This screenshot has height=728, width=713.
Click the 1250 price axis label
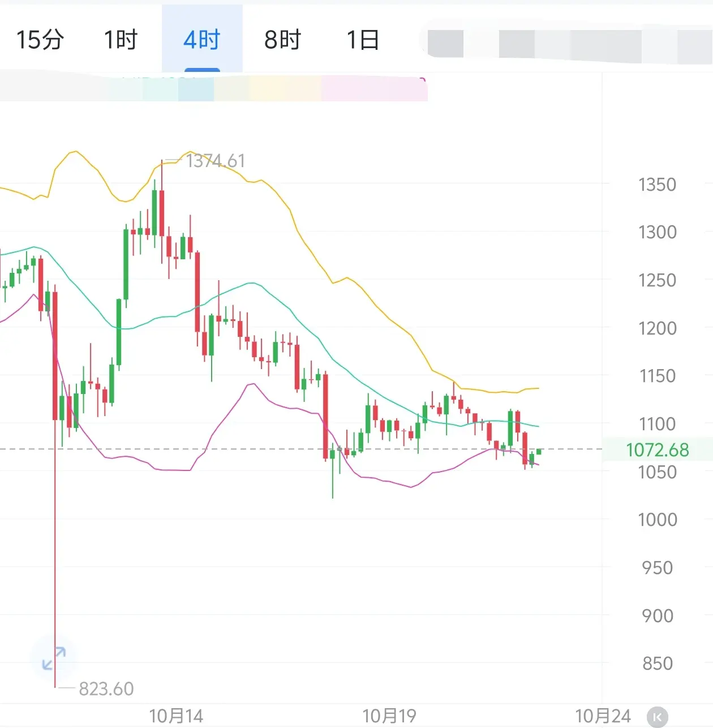(x=657, y=280)
